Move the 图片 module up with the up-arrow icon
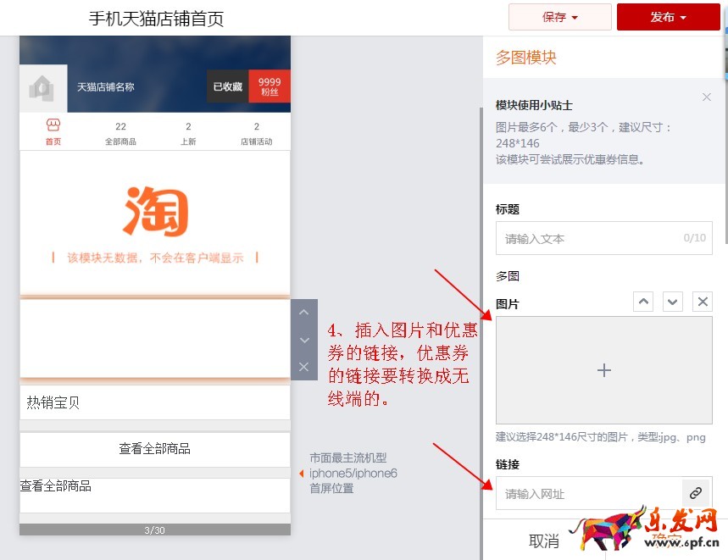This screenshot has height=560, width=728. (643, 301)
